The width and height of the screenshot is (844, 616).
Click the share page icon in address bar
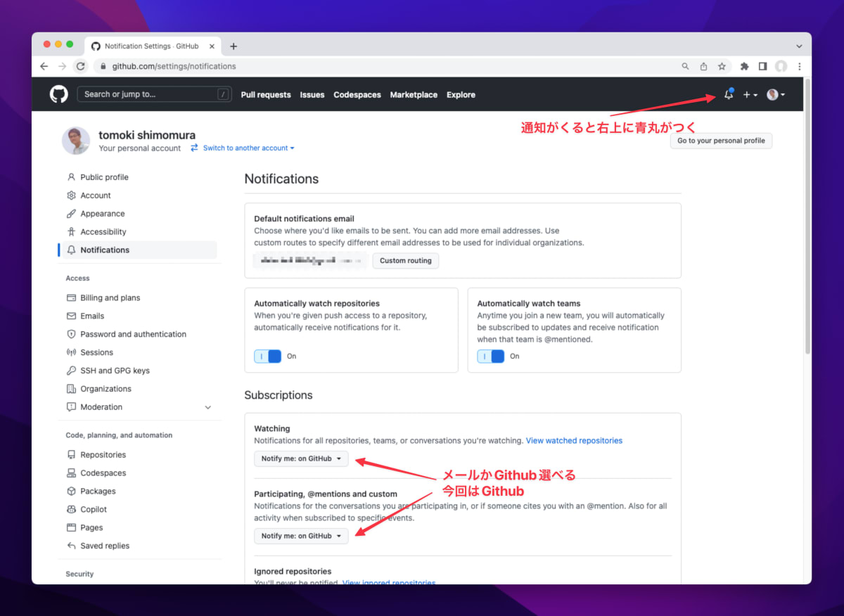click(x=703, y=66)
